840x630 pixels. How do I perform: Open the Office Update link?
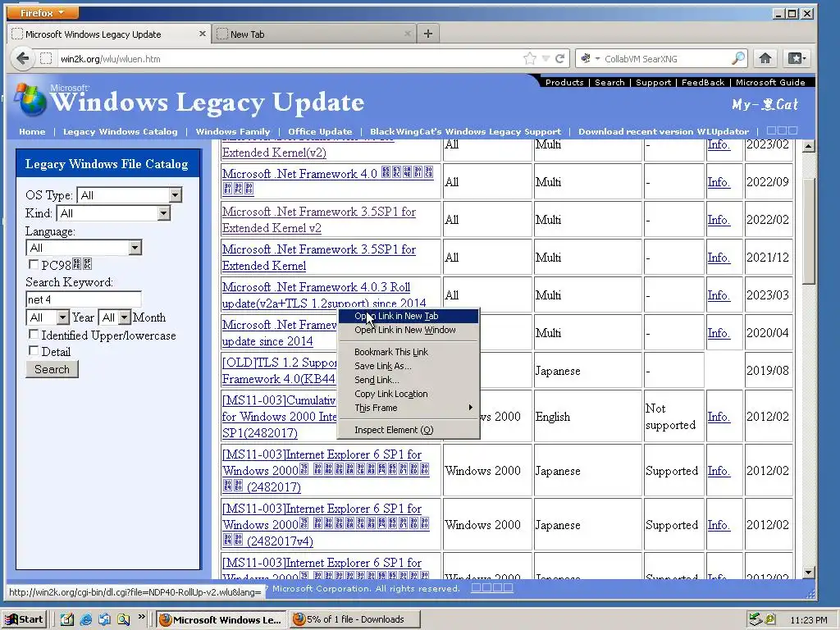(x=320, y=131)
